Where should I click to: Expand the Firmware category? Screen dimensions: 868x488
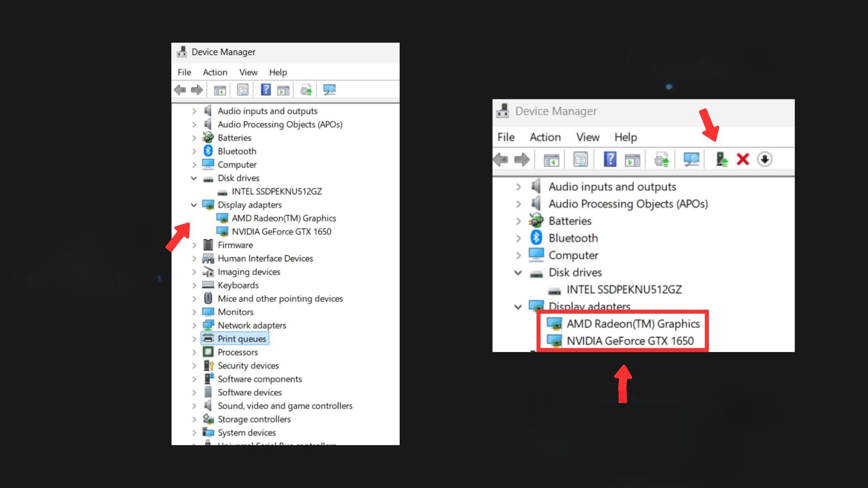coord(194,245)
